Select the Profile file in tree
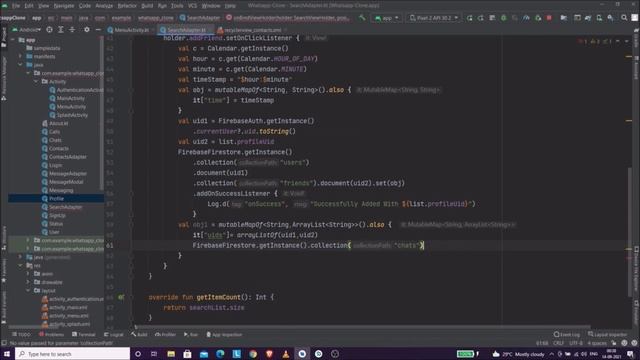Image resolution: width=640 pixels, height=360 pixels. [x=56, y=199]
